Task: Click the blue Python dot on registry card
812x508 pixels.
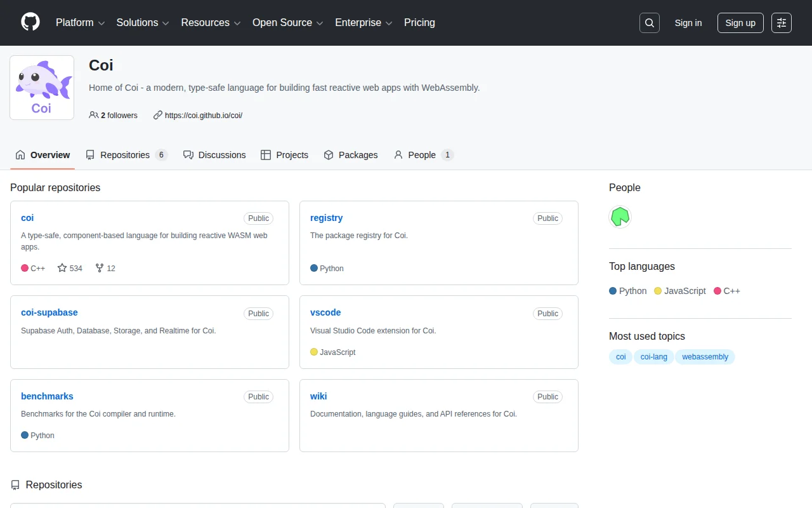Action: 314,268
